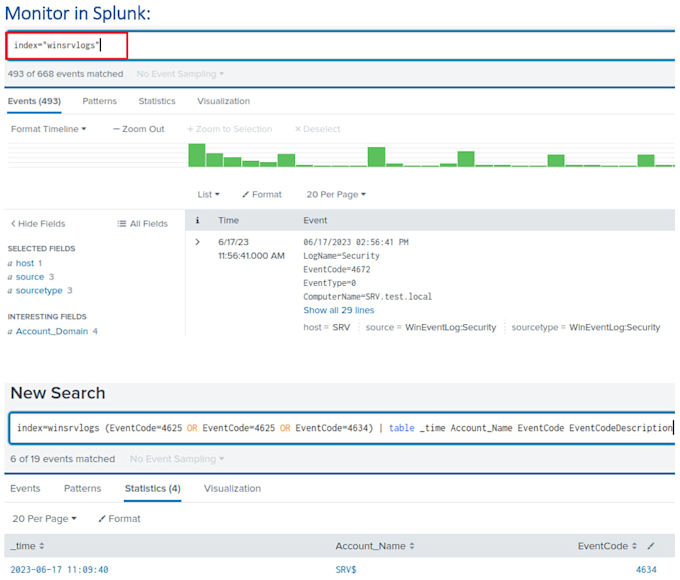Open the All Fields list
This screenshot has width=680, height=580.
click(x=142, y=224)
